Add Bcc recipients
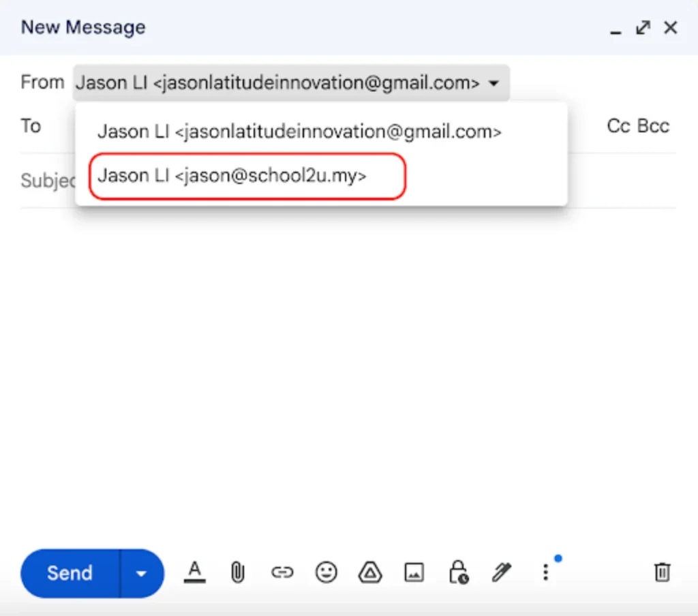Screen dimensions: 698x616 653,126
